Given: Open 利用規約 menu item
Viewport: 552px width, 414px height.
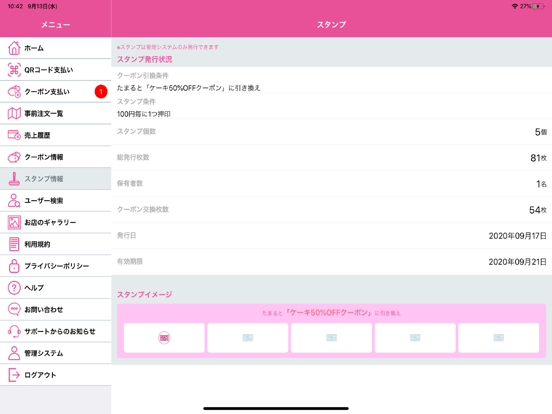Looking at the screenshot, I should pos(56,244).
